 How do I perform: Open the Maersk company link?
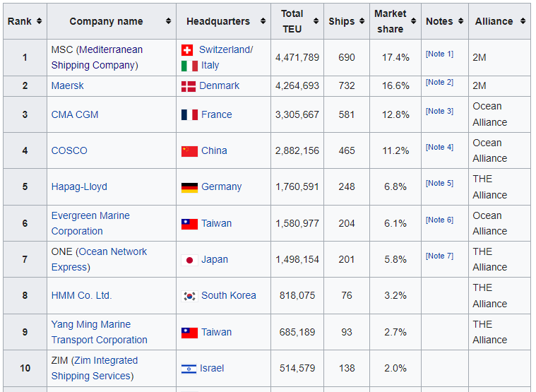pos(68,85)
